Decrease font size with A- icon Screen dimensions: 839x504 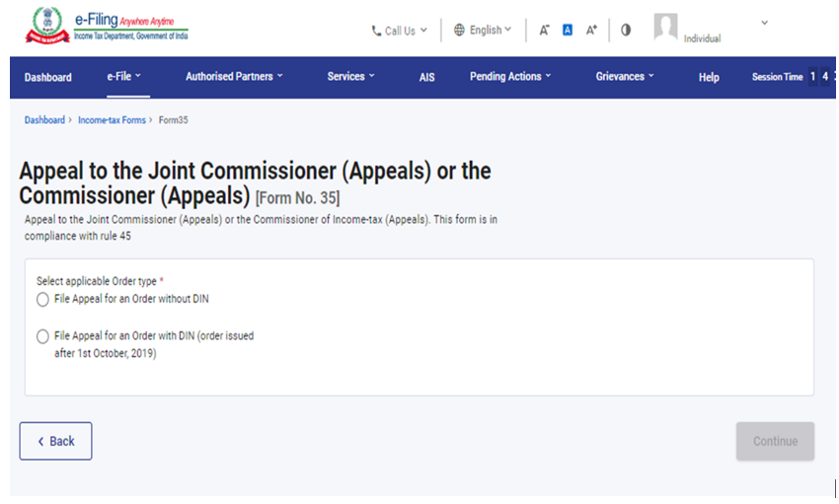pos(544,31)
